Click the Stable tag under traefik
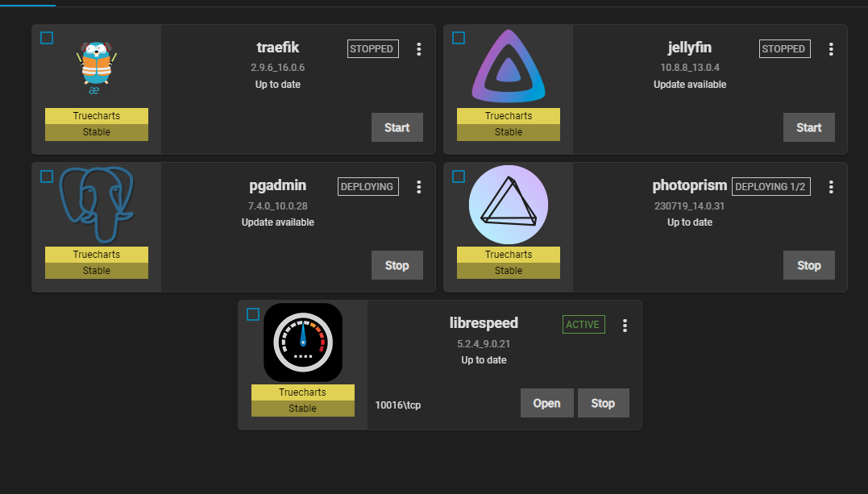This screenshot has width=868, height=494. coord(97,132)
